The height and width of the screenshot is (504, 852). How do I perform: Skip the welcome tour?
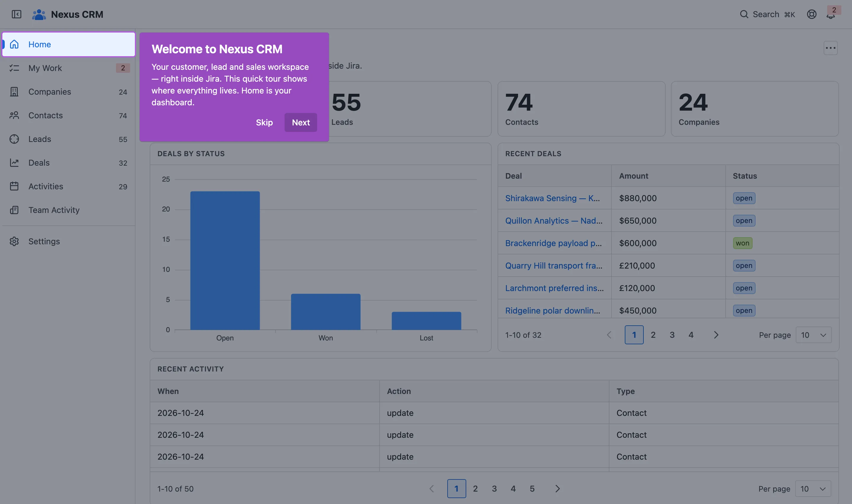point(264,122)
